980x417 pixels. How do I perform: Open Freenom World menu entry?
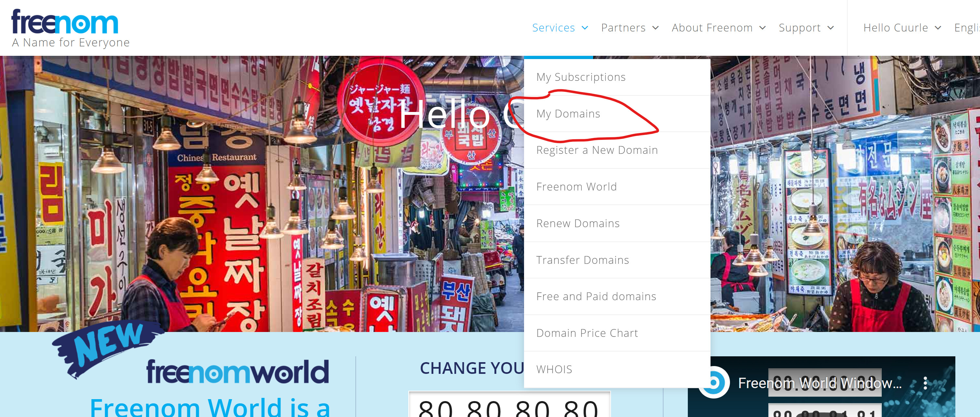617,187
